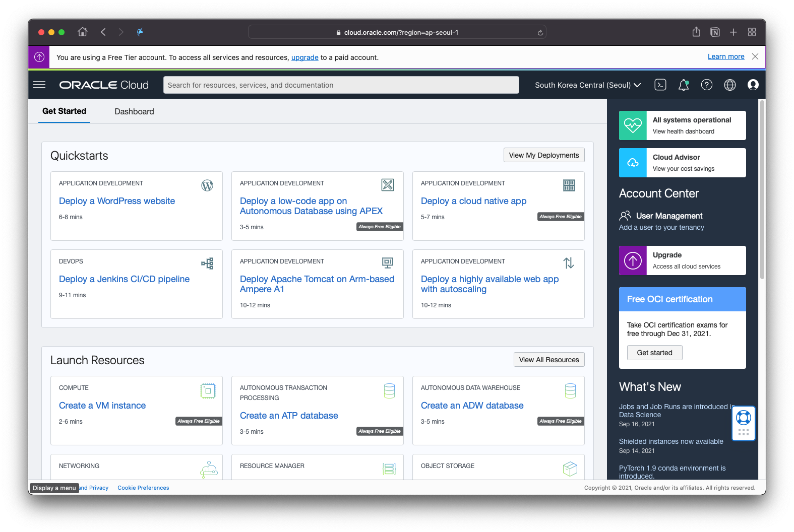Click the purple upgrade arrow banner icon
The height and width of the screenshot is (532, 794).
(39, 57)
